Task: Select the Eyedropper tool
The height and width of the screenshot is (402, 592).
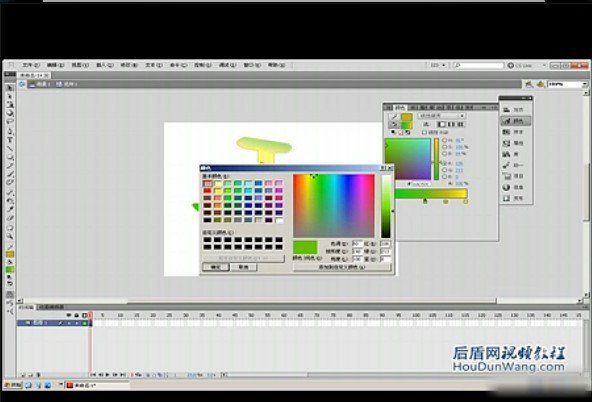Action: [x=10, y=209]
